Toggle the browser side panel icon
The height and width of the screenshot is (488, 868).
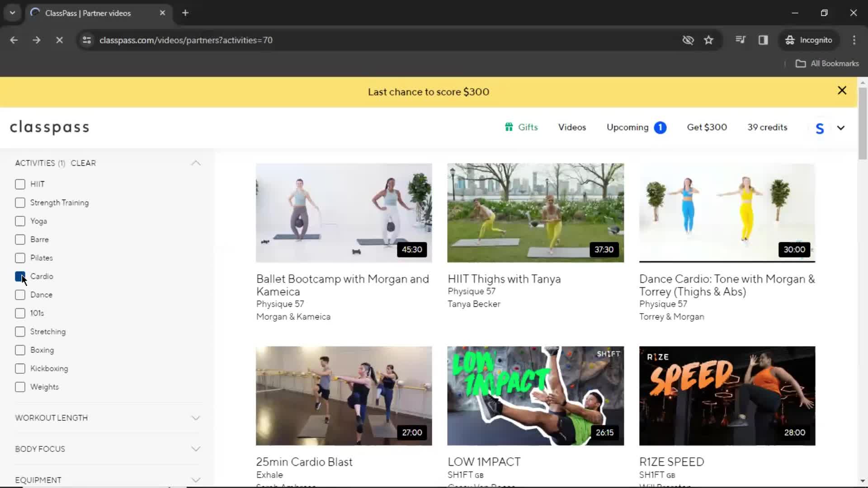tap(763, 40)
